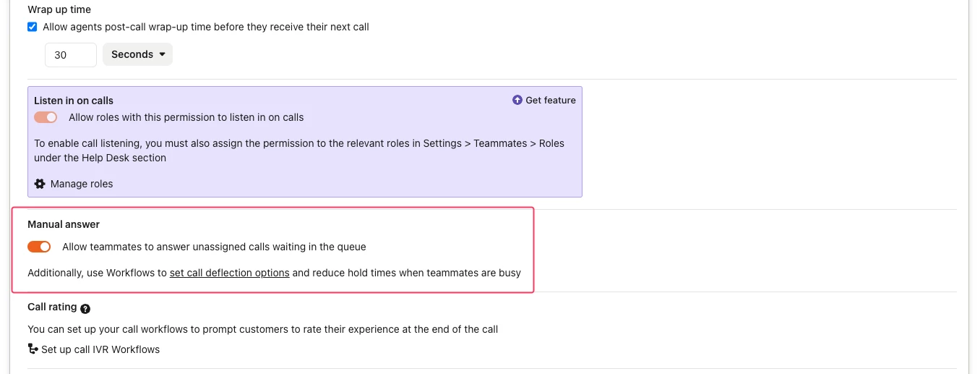Screen dimensions: 980x374
Task: Click the IVR Workflows branch icon
Action: 33,349
